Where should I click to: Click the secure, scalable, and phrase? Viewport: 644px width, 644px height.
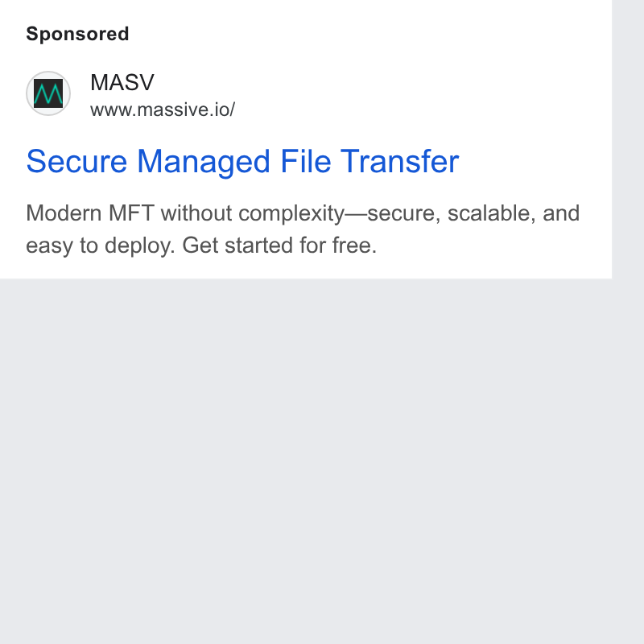473,213
